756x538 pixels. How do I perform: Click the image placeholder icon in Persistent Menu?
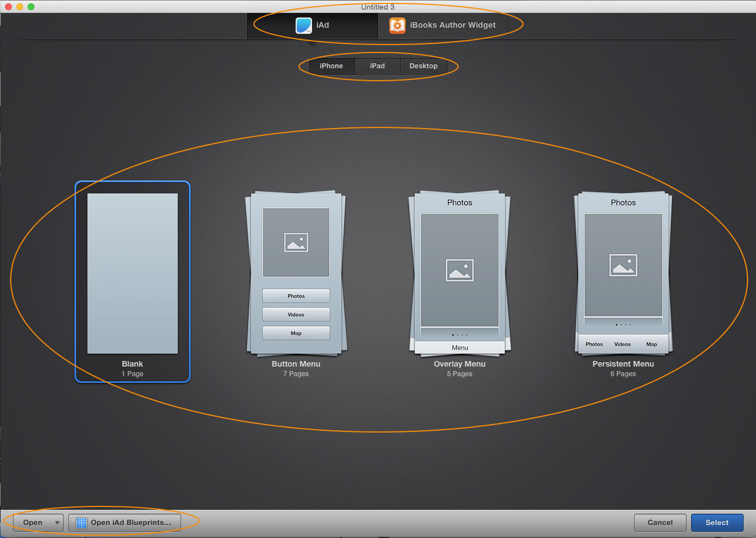[x=623, y=264]
